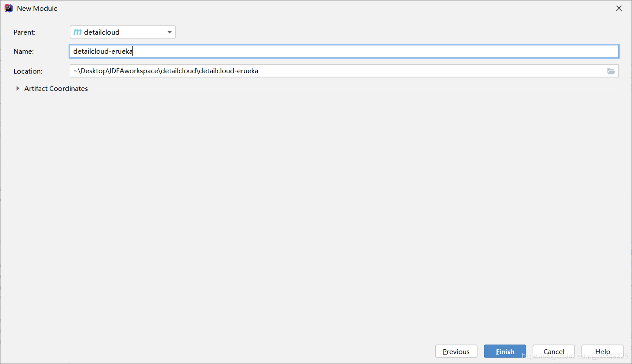
Task: Close the New Module dialog
Action: 619,8
